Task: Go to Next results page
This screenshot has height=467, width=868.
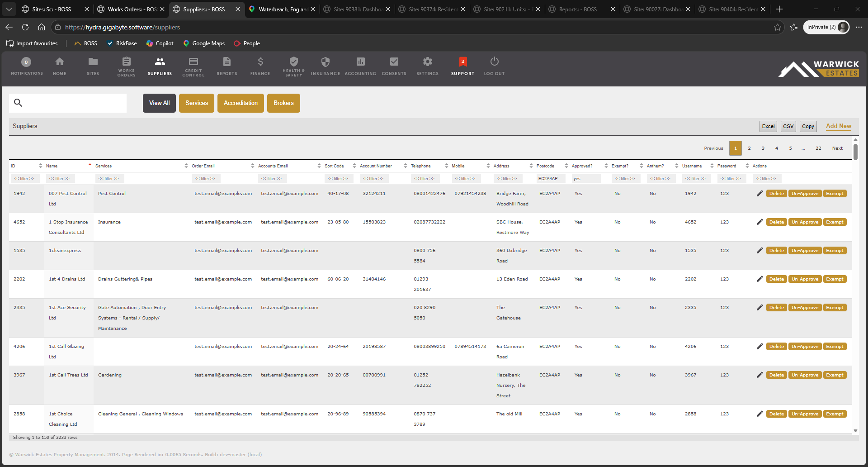Action: point(837,148)
